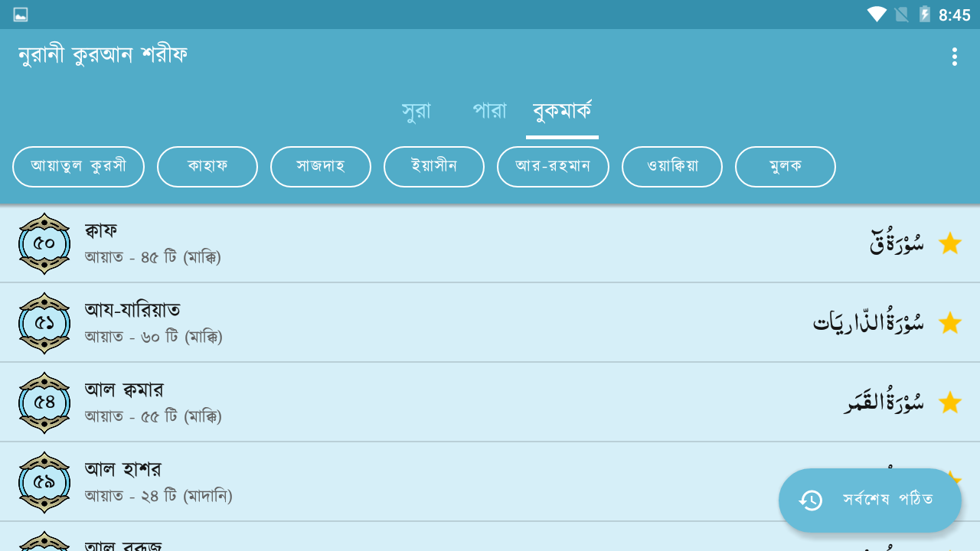This screenshot has width=980, height=551.
Task: Open আল হাশর surah row
Action: click(490, 482)
